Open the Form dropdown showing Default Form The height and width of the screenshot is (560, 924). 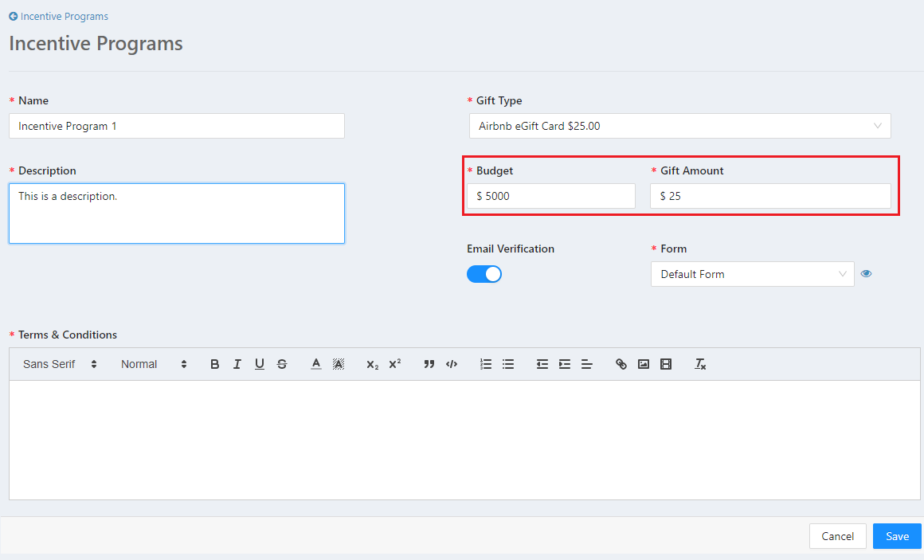click(752, 274)
